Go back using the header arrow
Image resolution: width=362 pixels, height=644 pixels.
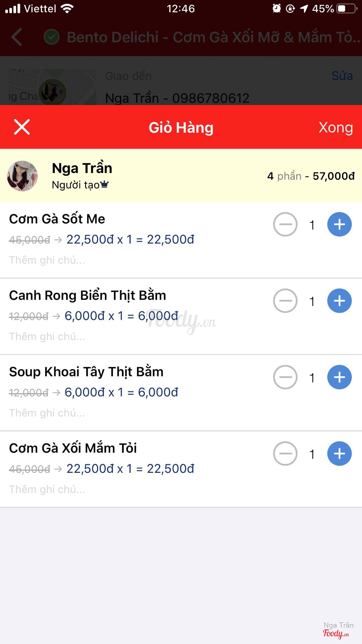[x=17, y=37]
